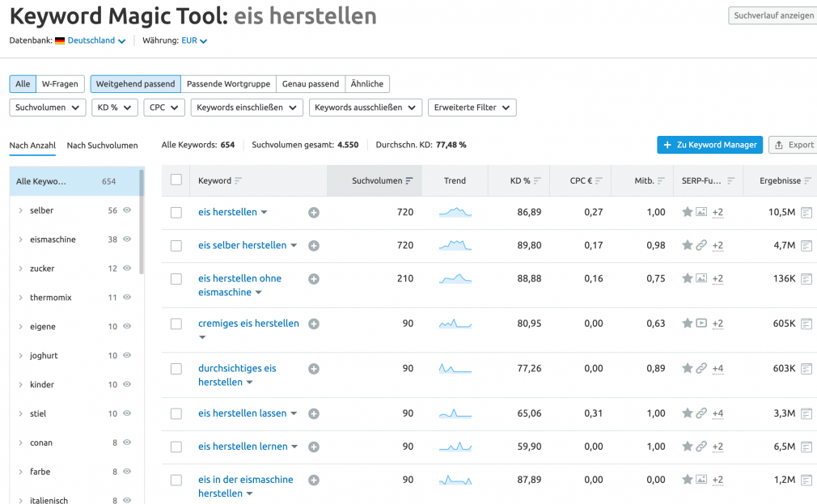
Task: Add 'eis in der eismaschine herstellen' via plus icon
Action: (314, 480)
